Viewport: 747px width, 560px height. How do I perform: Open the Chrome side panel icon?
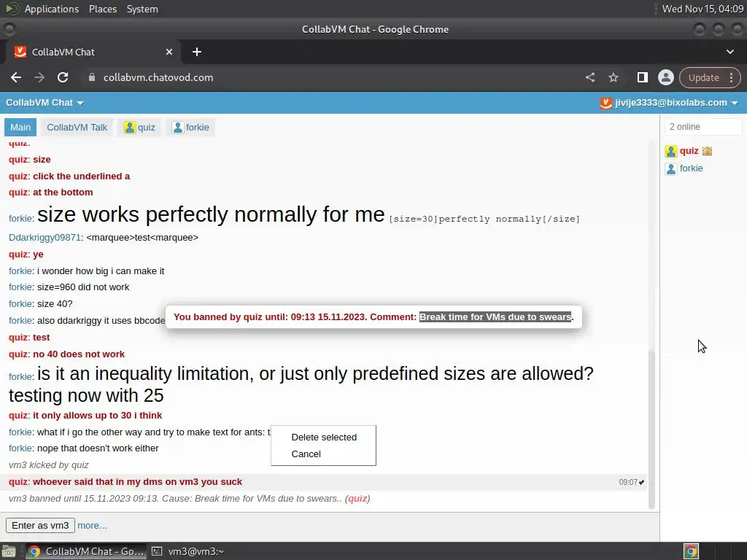(x=642, y=77)
